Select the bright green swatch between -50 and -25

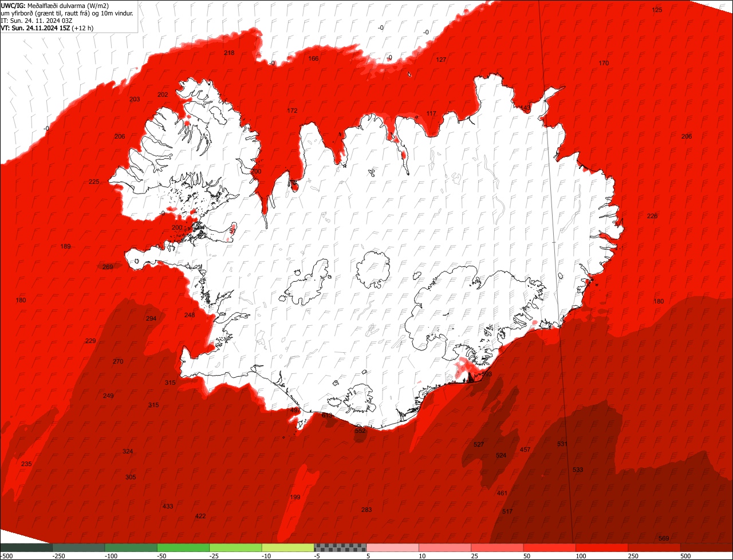click(x=183, y=547)
